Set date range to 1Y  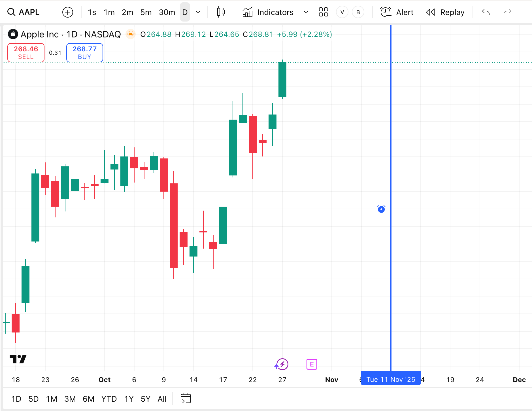[129, 399]
